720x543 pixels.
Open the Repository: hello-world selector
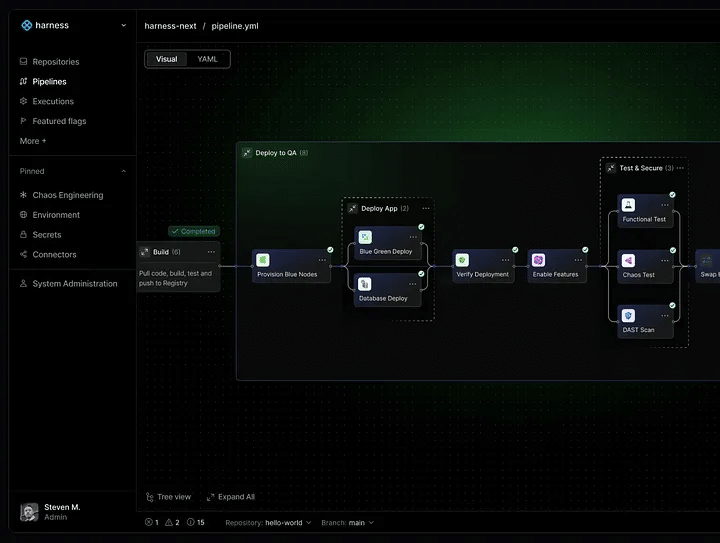pyautogui.click(x=268, y=522)
